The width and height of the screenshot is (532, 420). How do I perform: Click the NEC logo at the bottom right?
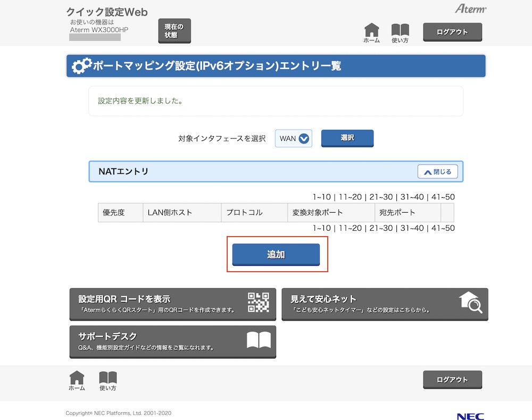pos(470,416)
